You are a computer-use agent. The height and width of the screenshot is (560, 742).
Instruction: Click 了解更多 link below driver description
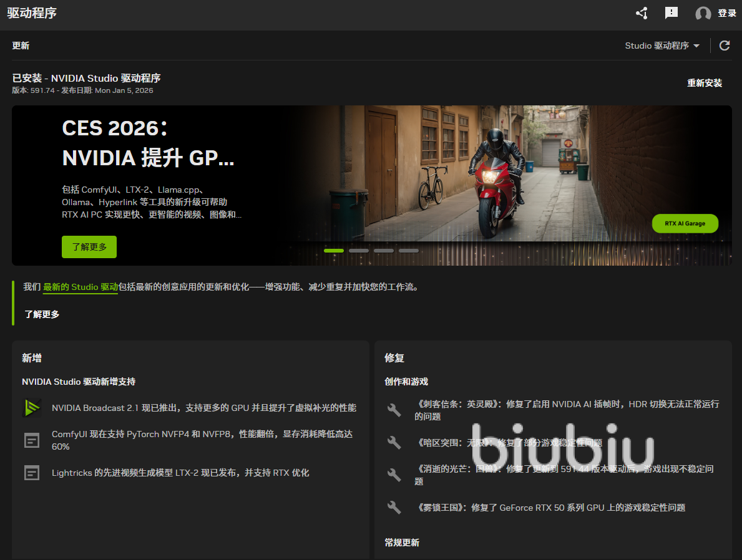tap(42, 314)
